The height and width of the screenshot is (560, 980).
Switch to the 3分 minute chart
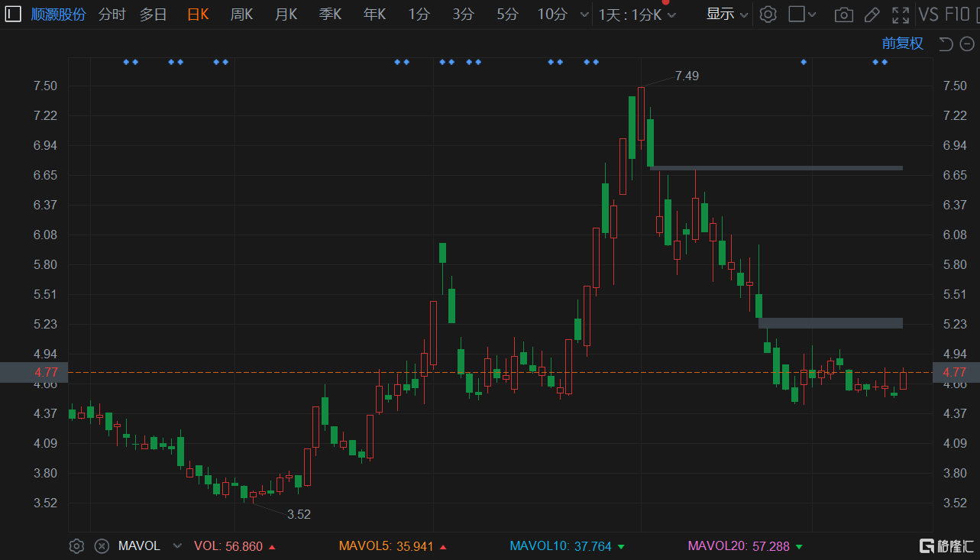[463, 14]
